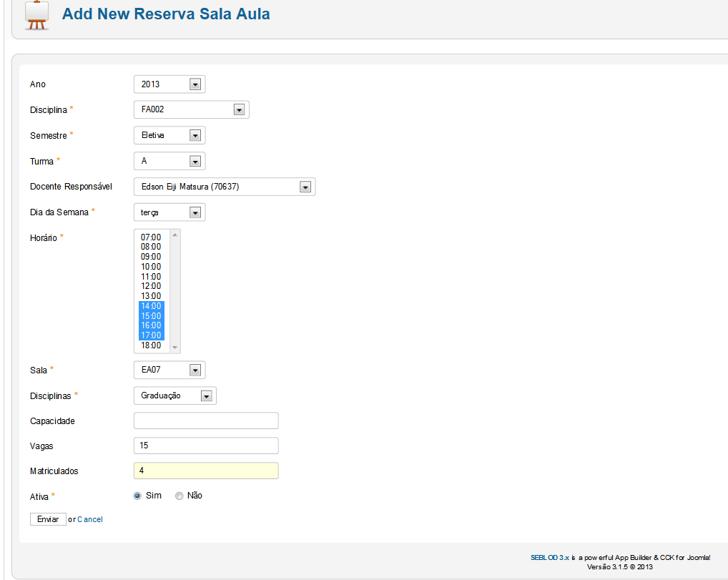The height and width of the screenshot is (580, 728).
Task: Open the Turma dropdown
Action: pyautogui.click(x=169, y=161)
